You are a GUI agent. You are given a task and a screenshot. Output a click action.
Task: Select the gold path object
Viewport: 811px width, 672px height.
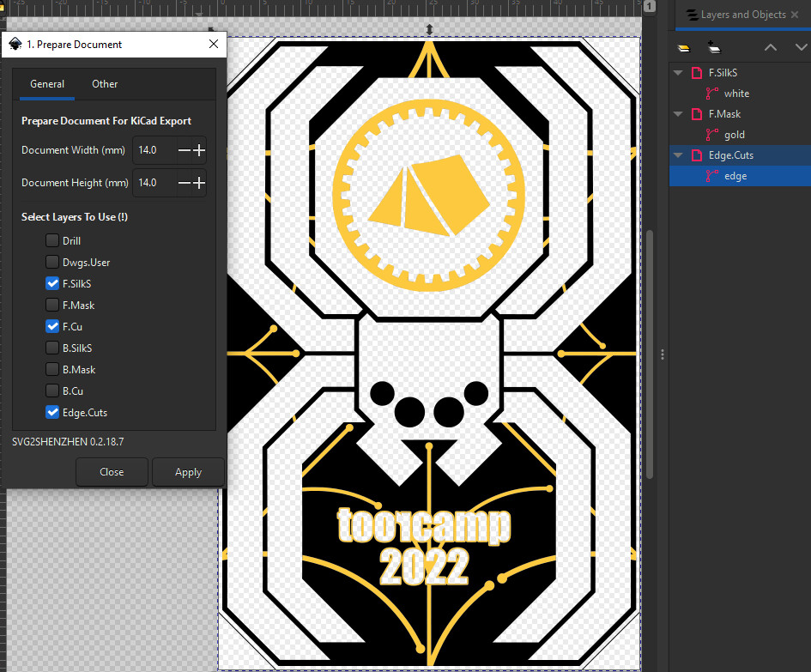740,135
